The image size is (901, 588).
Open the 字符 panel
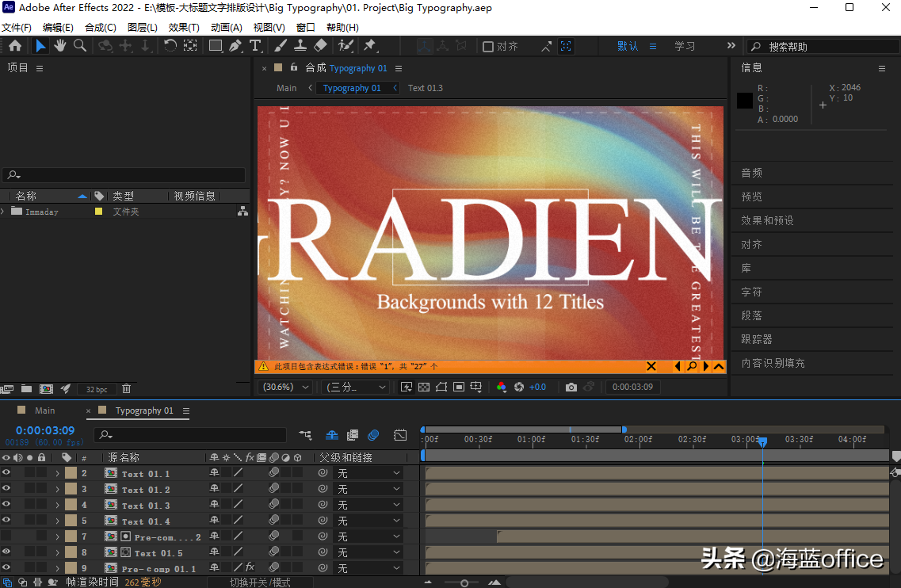pyautogui.click(x=751, y=292)
